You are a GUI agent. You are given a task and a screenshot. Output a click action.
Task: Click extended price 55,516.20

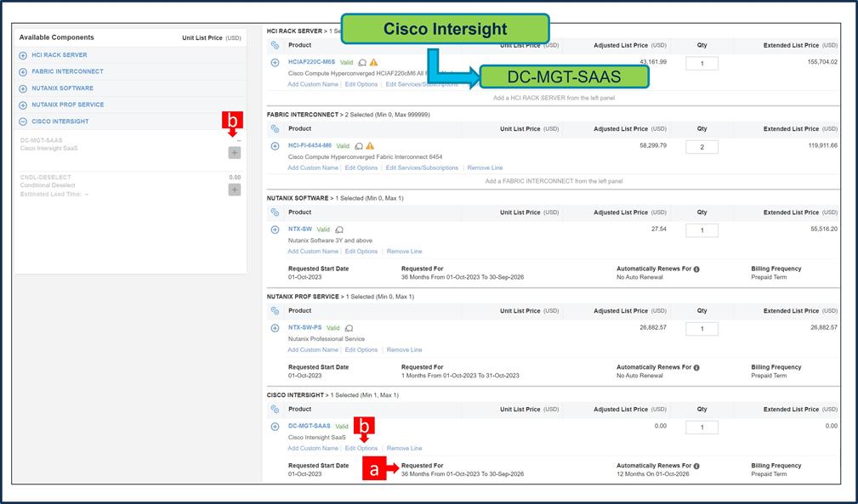click(824, 229)
